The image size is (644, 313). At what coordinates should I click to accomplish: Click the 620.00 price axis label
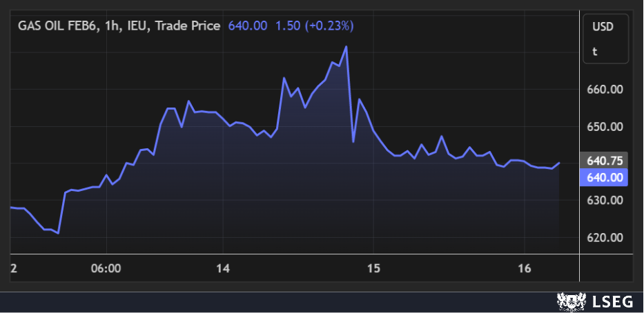tap(604, 238)
